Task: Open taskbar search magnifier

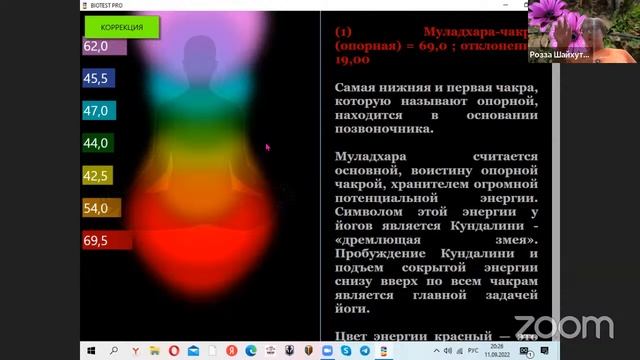Action: [114, 351]
